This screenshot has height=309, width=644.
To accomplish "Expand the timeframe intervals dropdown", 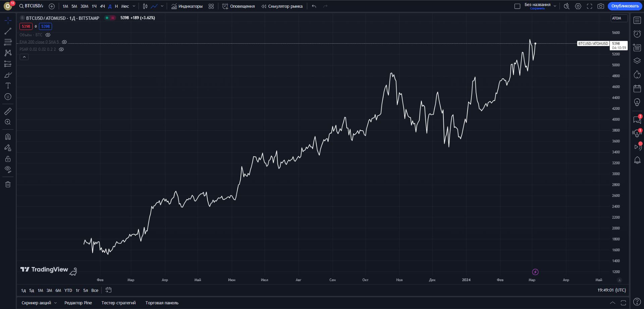I will 134,6.
